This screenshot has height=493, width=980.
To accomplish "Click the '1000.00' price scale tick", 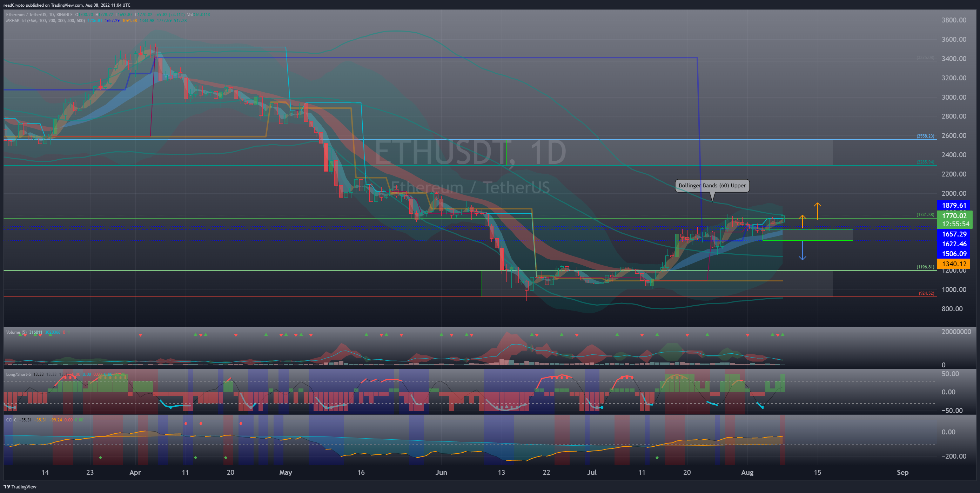I will point(954,290).
